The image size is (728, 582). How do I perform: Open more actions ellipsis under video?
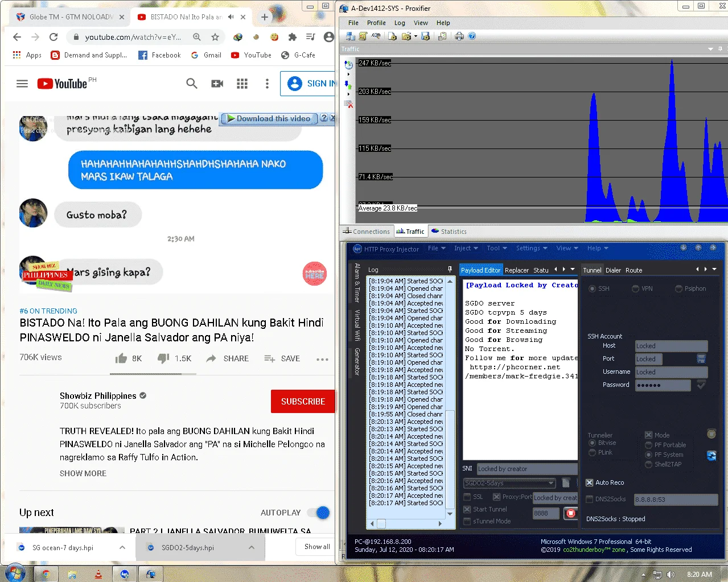click(323, 359)
